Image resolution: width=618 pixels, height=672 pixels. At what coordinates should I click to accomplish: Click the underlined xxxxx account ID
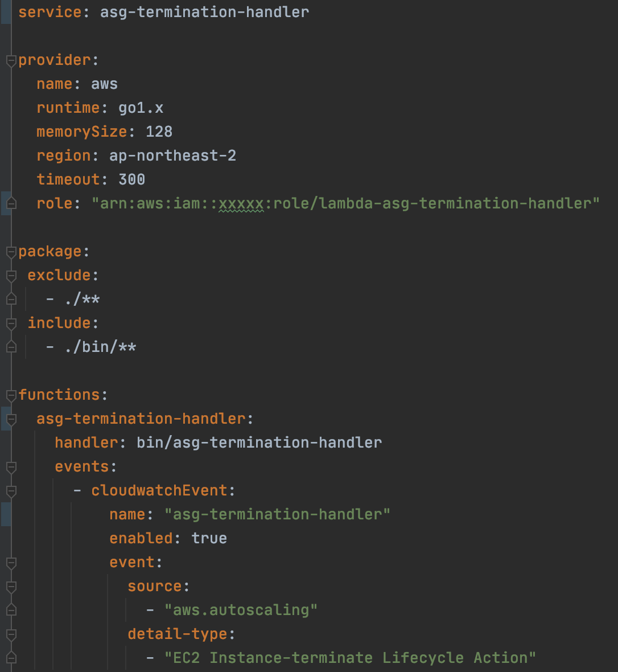tap(241, 203)
